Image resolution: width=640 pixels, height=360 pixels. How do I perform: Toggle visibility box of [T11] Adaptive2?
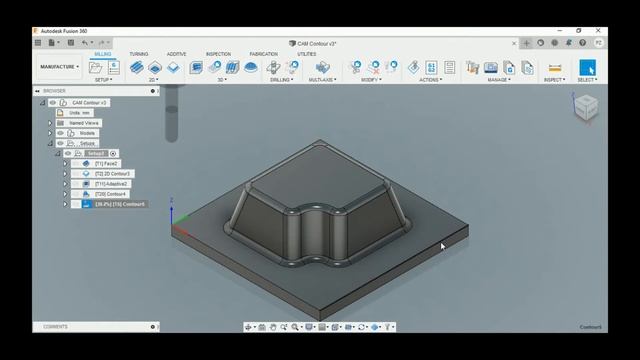coord(76,184)
